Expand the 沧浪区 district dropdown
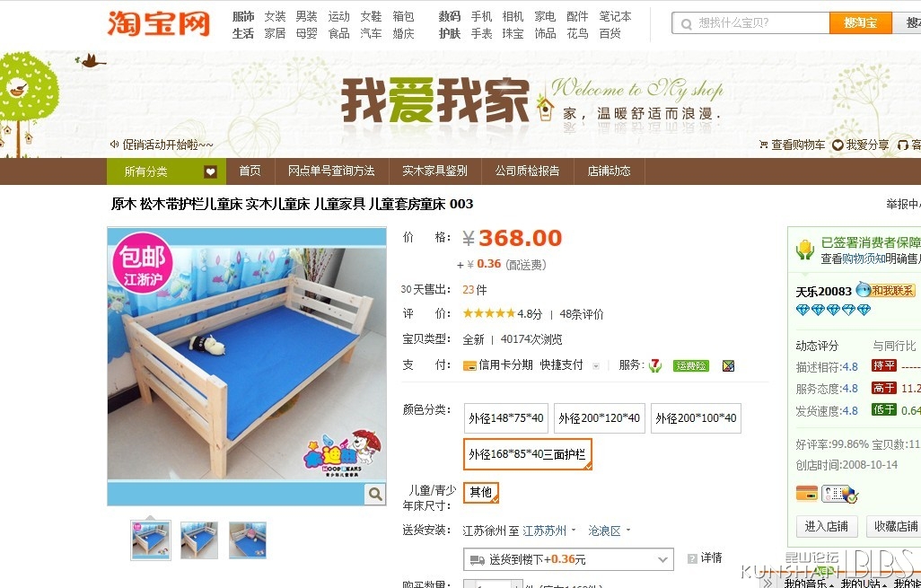This screenshot has height=588, width=921. (x=610, y=531)
